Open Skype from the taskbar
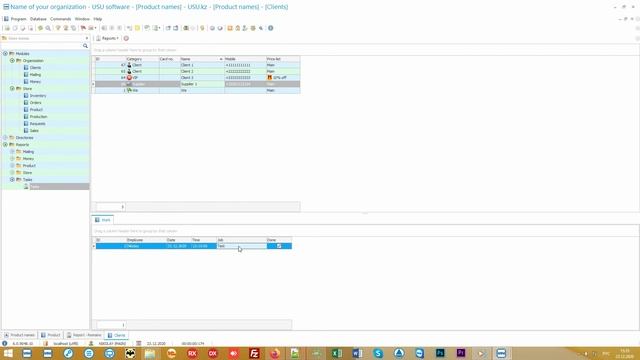 click(378, 353)
